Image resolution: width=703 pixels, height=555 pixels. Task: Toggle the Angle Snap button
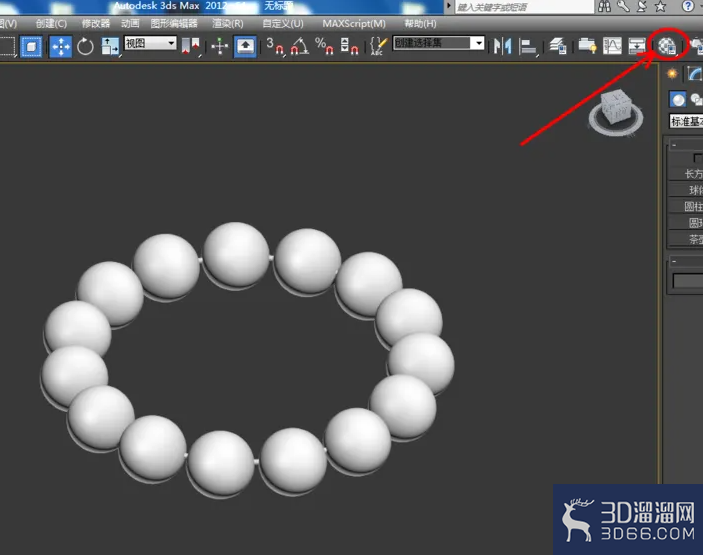tap(299, 46)
